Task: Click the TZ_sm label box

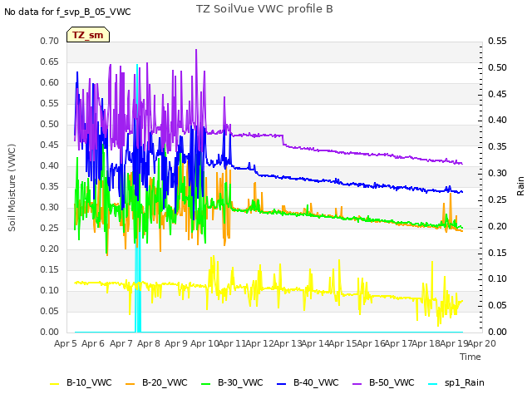Action: tap(88, 35)
